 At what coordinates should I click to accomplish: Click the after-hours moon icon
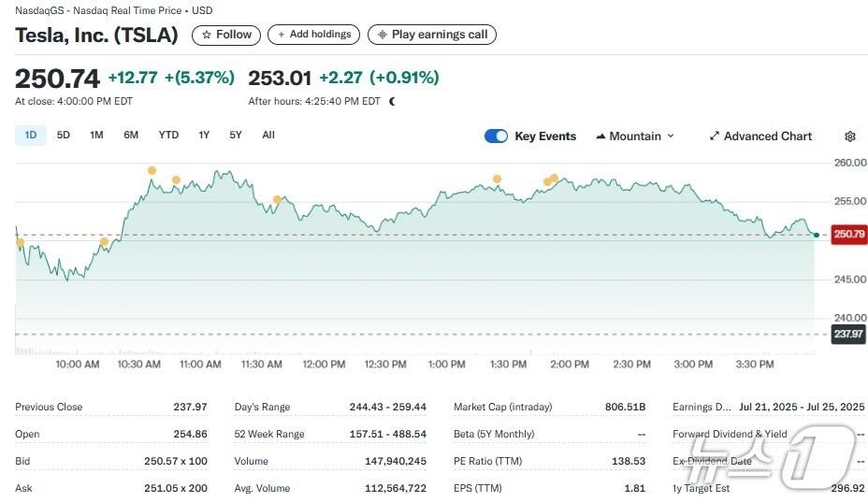[392, 101]
